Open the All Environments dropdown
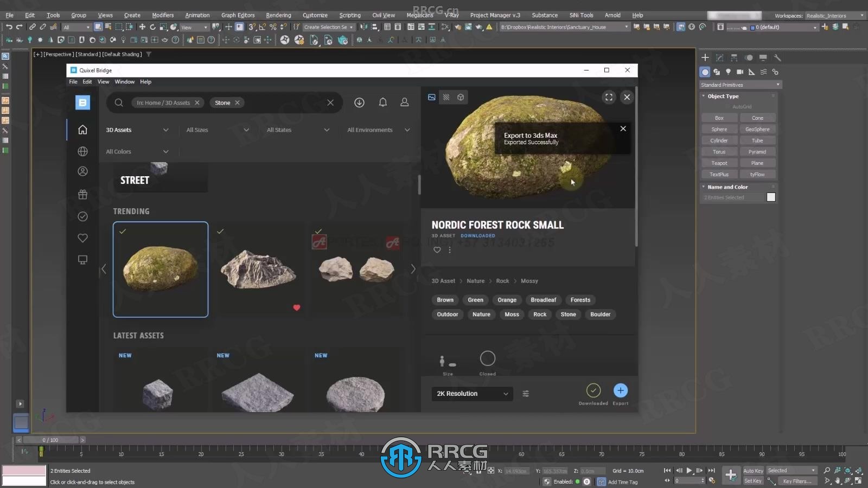868x488 pixels. click(379, 130)
